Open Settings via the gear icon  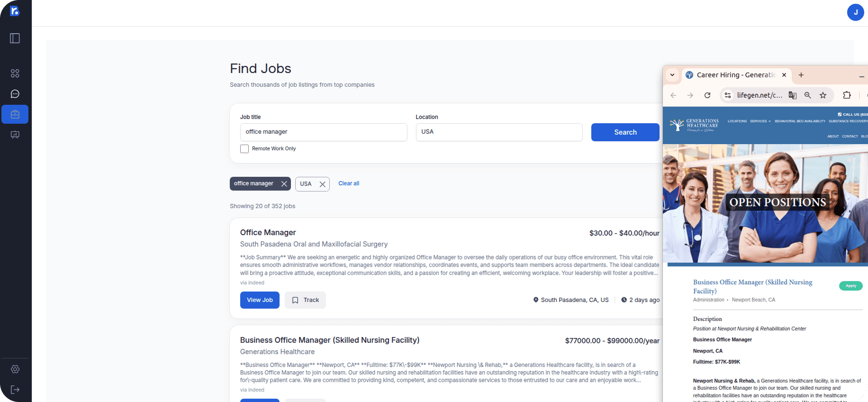[x=15, y=369]
